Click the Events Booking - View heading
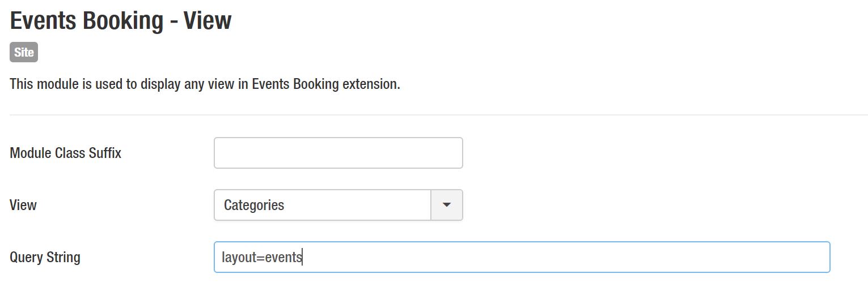The height and width of the screenshot is (295, 868). 121,21
